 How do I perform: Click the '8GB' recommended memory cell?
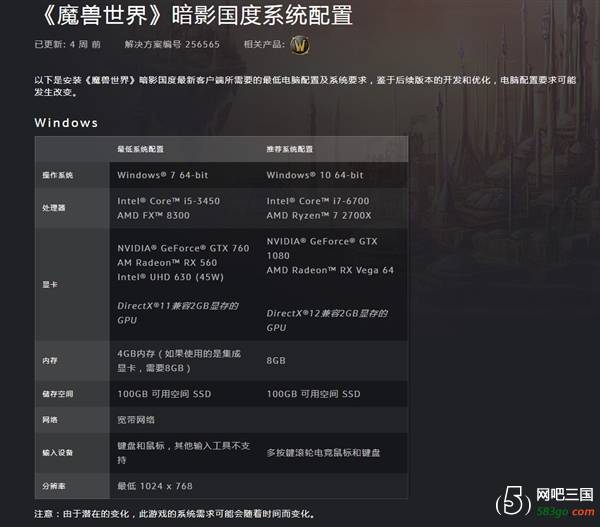click(x=276, y=361)
